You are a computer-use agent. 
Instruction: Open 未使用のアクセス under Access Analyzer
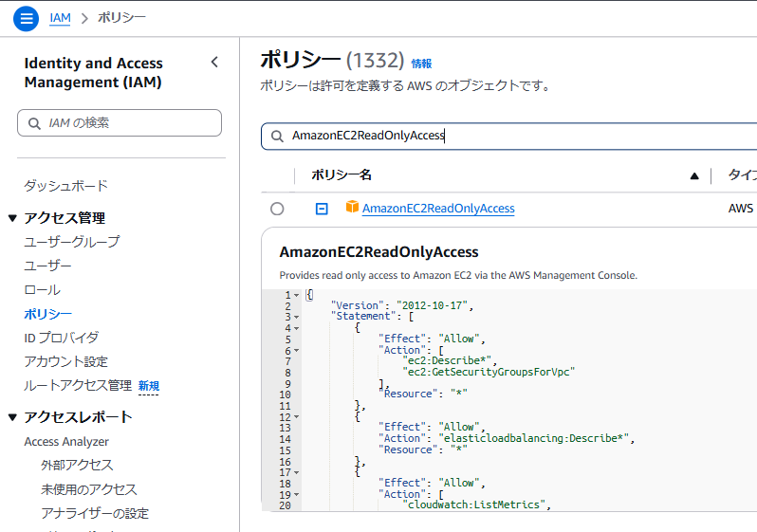[89, 489]
